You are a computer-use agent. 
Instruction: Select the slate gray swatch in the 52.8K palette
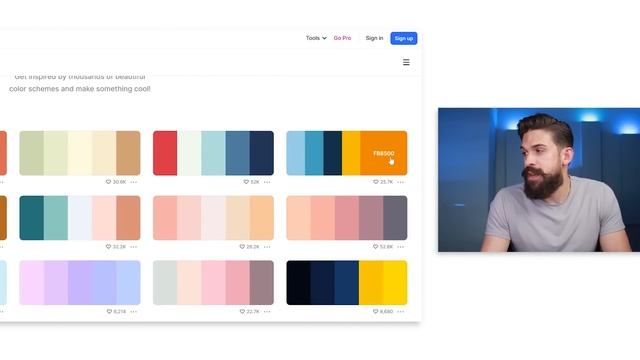coord(395,218)
